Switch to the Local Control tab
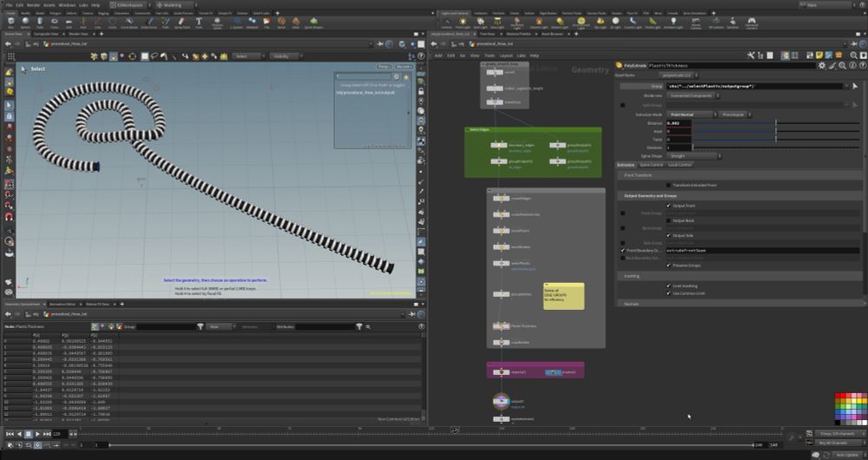 coord(680,164)
